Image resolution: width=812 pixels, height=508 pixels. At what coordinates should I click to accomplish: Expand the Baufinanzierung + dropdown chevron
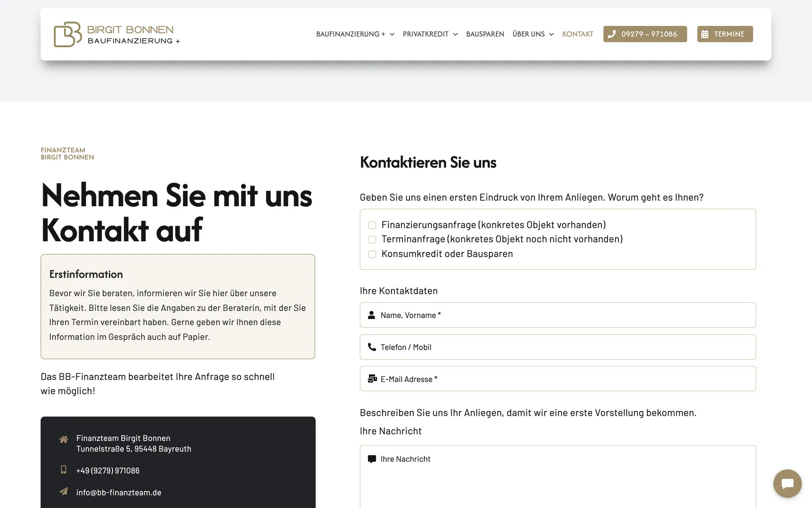click(392, 35)
